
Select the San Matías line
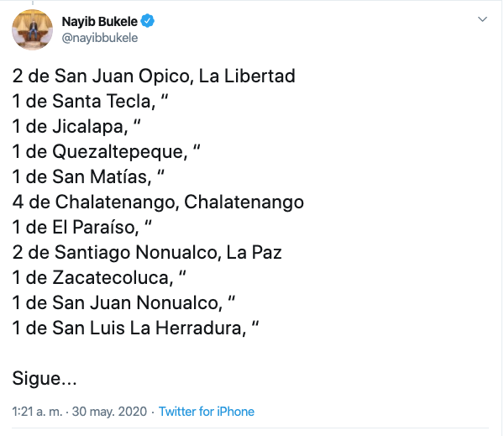[x=86, y=177]
